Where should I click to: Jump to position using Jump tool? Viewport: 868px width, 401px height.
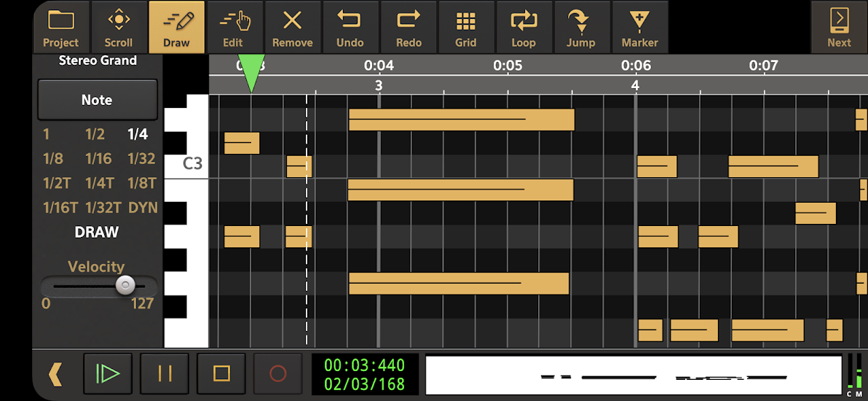coord(581,27)
